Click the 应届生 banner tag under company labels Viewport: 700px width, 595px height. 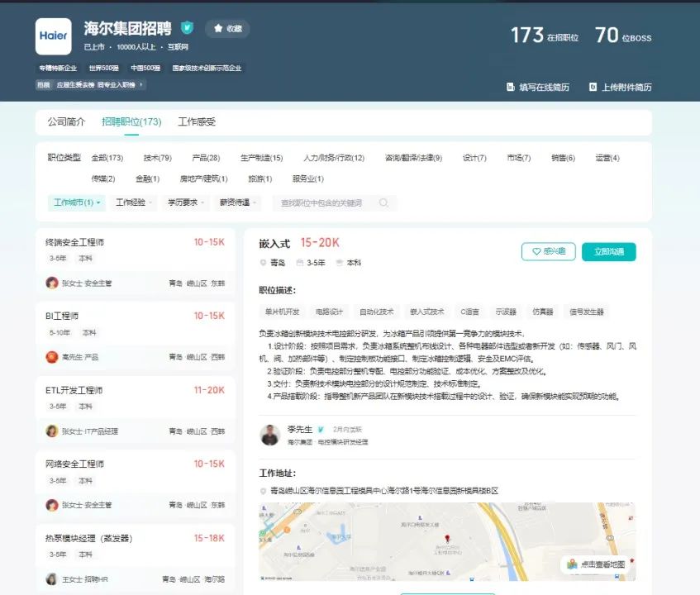tap(91, 84)
